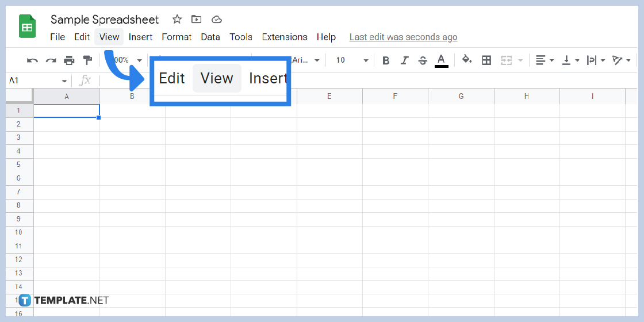Open the Text wrapping dropdown
Screen dimensions: 644x322
tap(596, 60)
